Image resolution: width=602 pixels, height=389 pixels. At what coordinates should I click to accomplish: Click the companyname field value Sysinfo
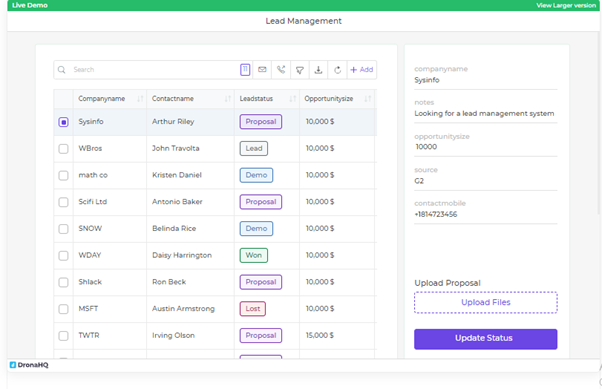(x=427, y=80)
